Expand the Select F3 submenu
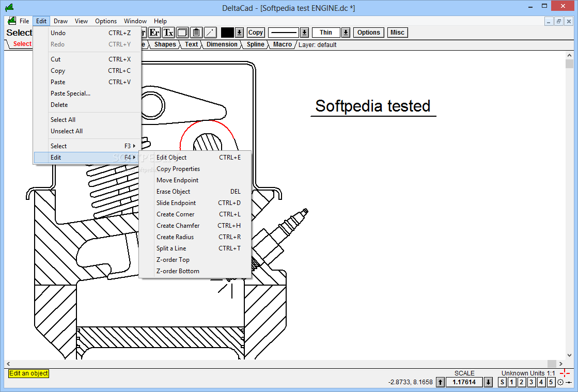Viewport: 578px width, 392px height. (x=87, y=146)
